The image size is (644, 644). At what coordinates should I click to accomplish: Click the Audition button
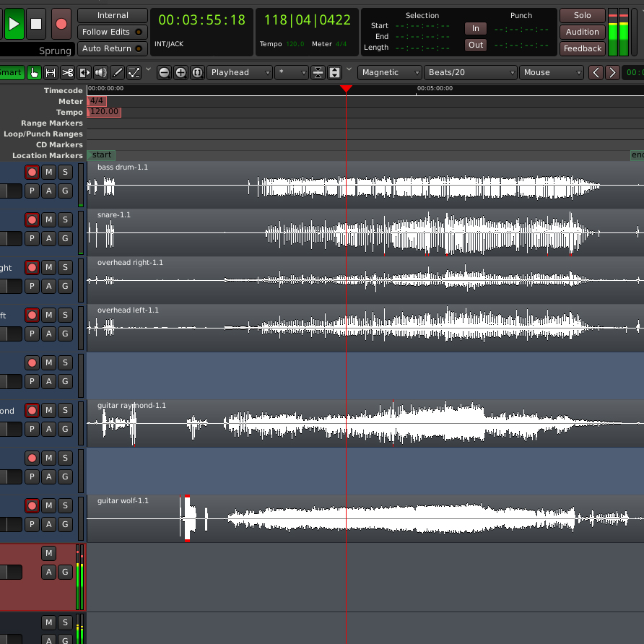click(x=583, y=32)
